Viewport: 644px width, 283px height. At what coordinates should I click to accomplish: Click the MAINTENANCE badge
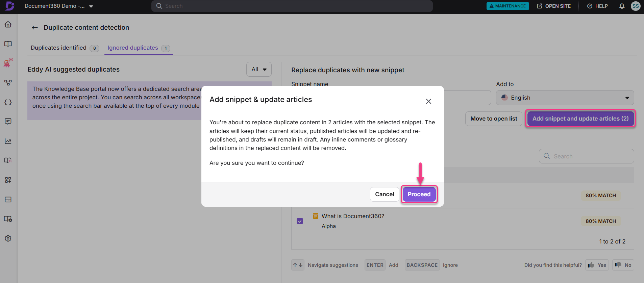(x=507, y=6)
